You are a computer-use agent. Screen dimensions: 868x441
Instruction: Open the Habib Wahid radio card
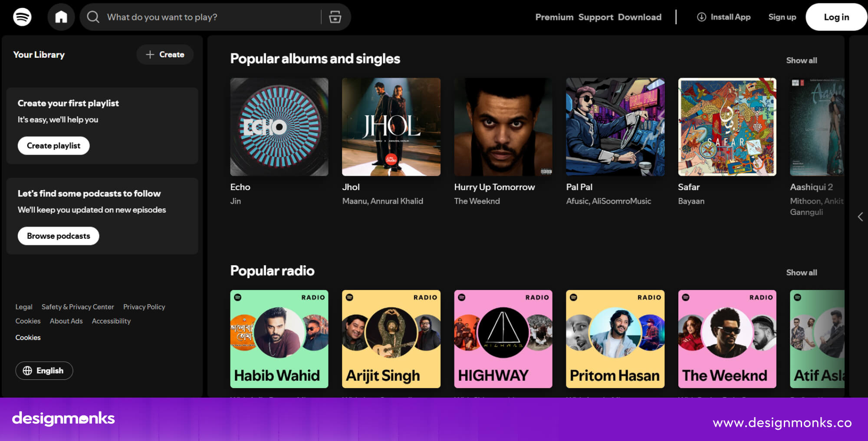tap(279, 339)
